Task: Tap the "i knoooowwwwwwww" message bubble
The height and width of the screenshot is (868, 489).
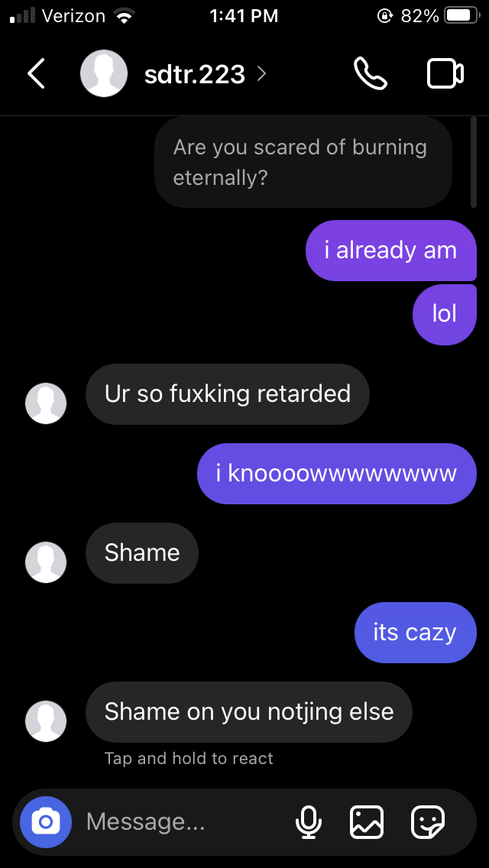Action: (337, 473)
